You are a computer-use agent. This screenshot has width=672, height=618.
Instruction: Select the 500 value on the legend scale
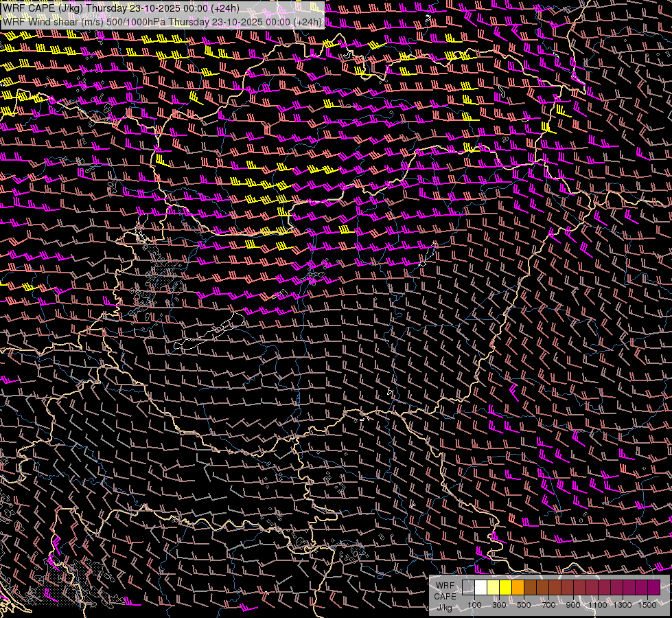524,605
